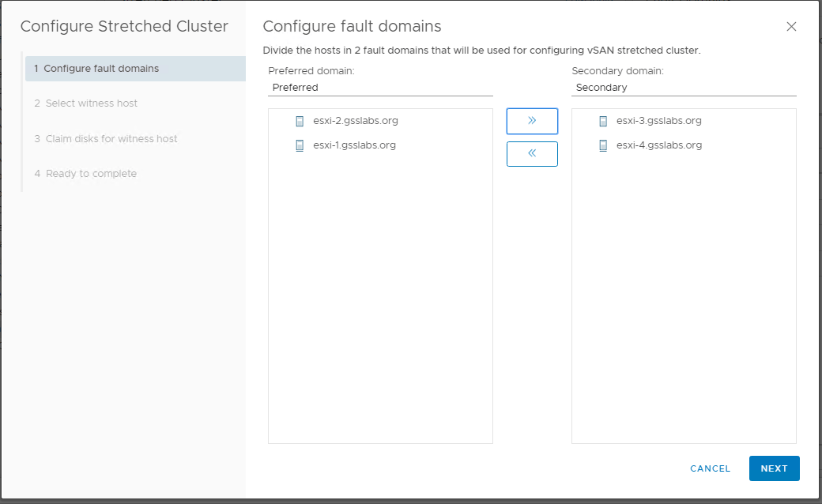Select esxi-4.gsslabs.org in the Secondary list

(658, 145)
